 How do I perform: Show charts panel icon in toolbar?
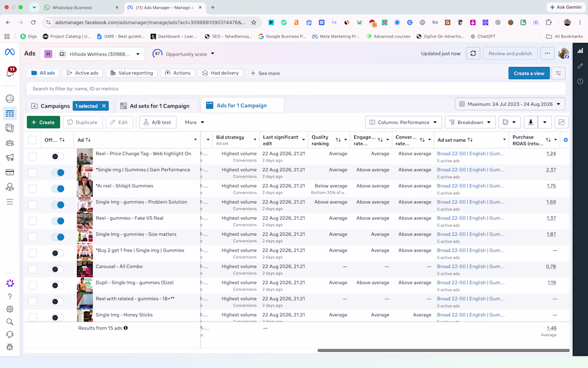[561, 122]
